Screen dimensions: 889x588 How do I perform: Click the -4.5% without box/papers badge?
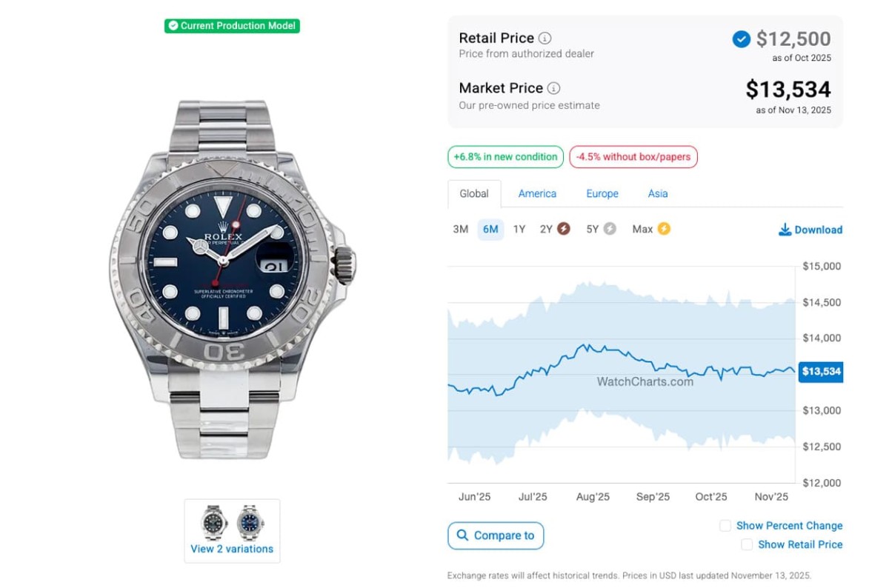pyautogui.click(x=633, y=157)
